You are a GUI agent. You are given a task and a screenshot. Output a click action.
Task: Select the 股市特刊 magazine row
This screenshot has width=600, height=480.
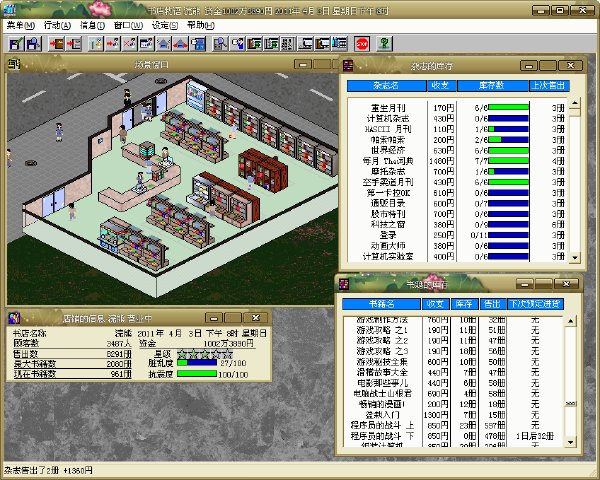[458, 214]
